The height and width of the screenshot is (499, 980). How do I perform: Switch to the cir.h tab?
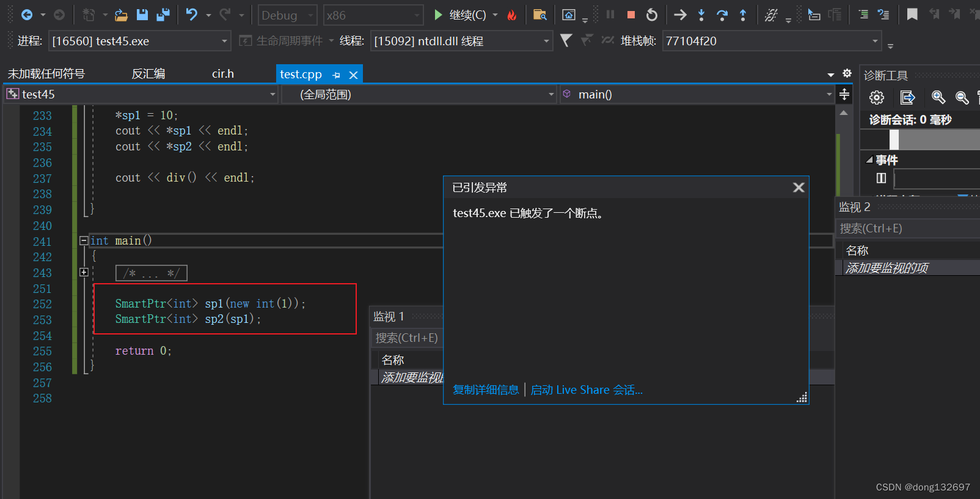[223, 74]
